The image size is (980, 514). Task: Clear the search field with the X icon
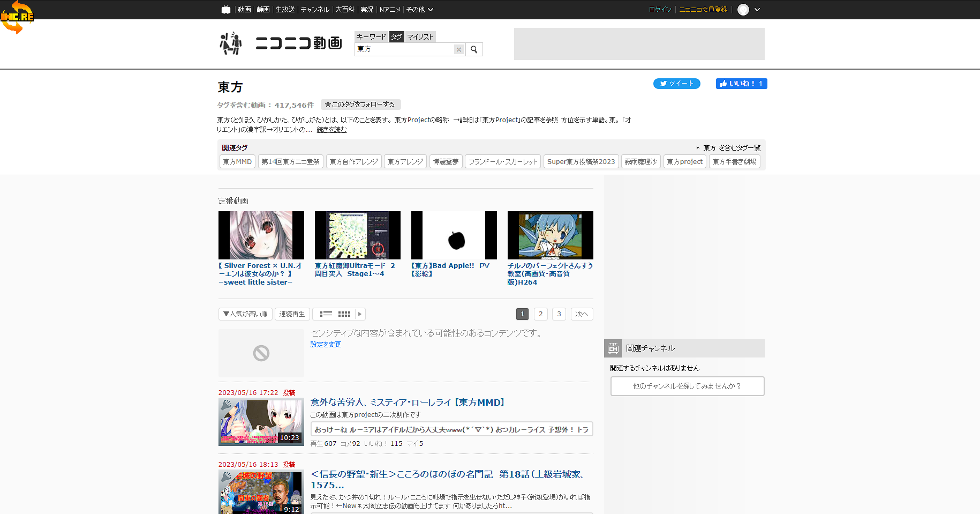click(x=459, y=49)
